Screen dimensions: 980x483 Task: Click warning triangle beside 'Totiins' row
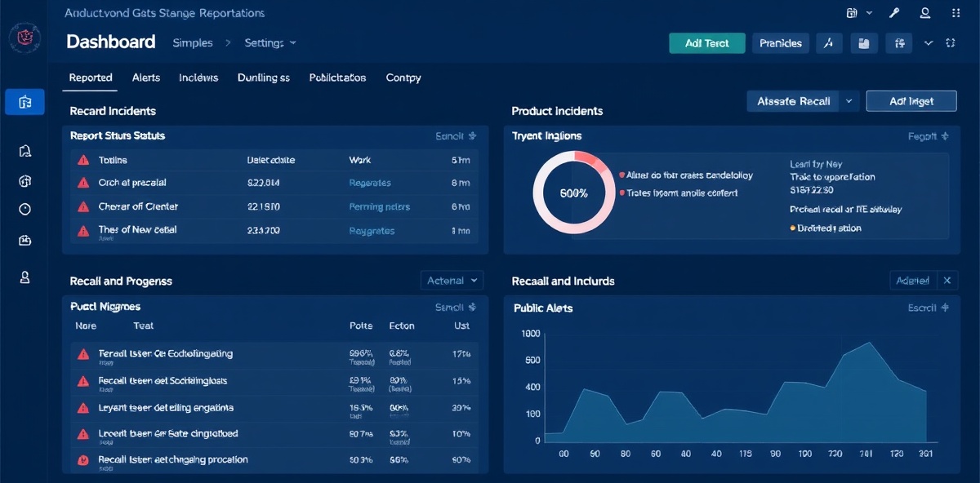[x=82, y=161]
